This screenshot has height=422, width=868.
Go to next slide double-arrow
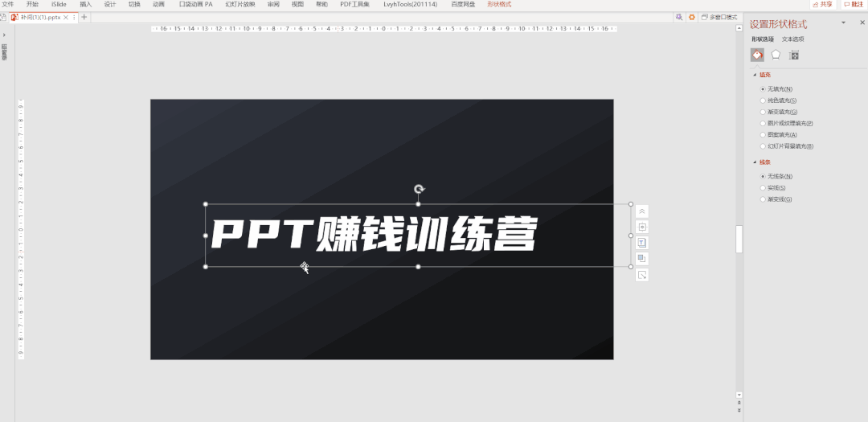click(739, 411)
